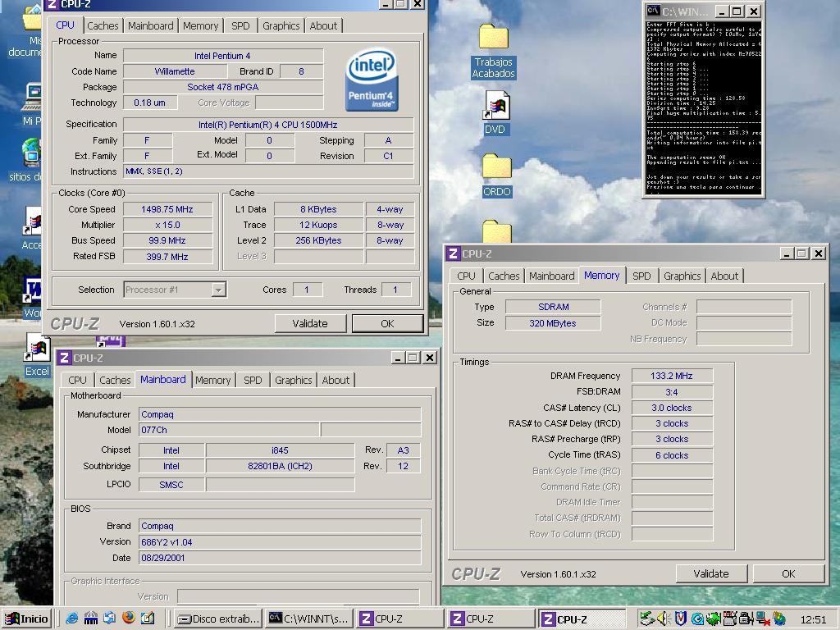The width and height of the screenshot is (840, 630).
Task: Open Caches tab in the top CPU-Z window
Action: point(103,25)
